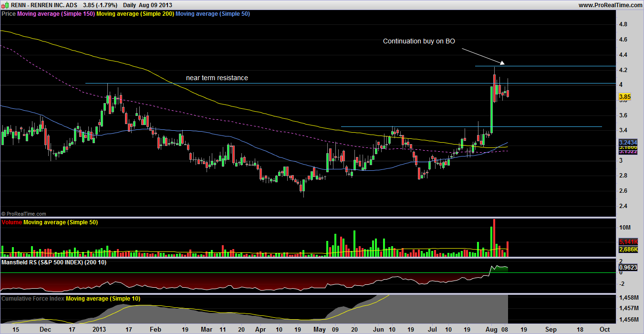
Task: Open the www.ProRealTime.com link
Action: (610, 5)
